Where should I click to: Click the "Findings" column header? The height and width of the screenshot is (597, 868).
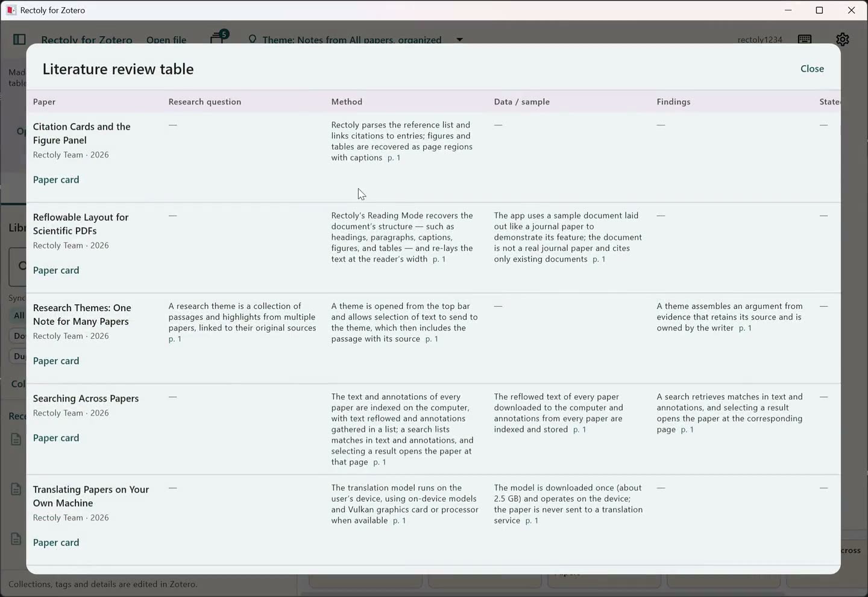pos(674,102)
